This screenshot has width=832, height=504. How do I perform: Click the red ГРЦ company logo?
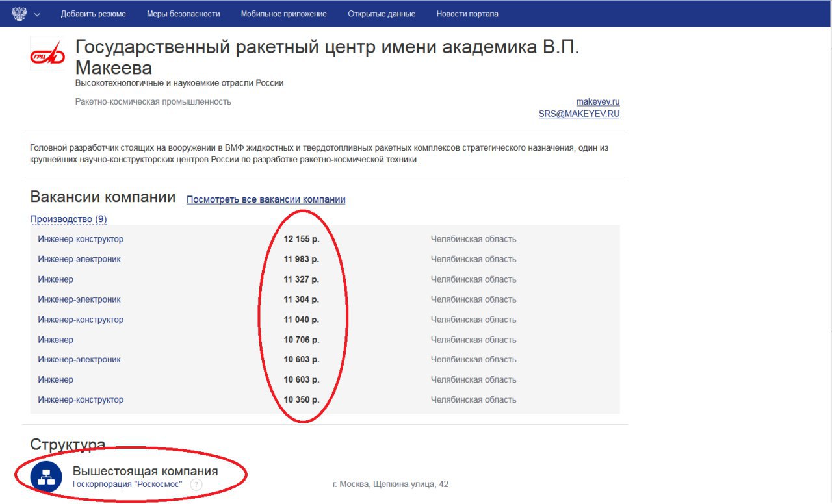click(x=48, y=53)
